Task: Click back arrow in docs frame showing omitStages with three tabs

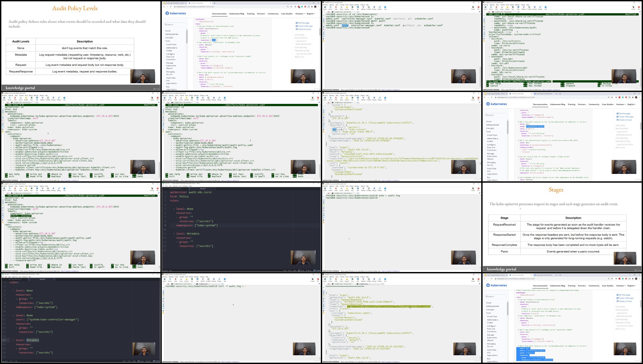Action: (x=485, y=279)
